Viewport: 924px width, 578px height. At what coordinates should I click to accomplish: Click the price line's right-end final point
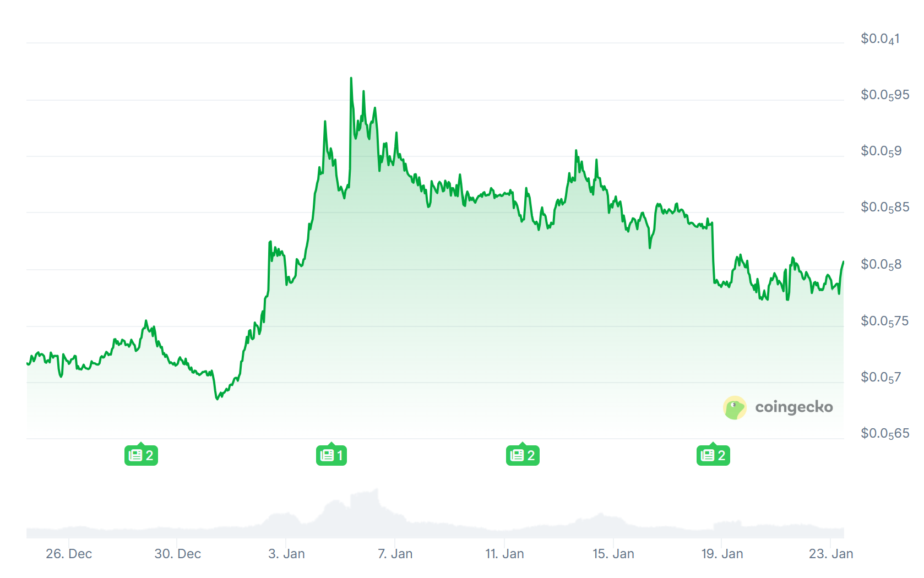pos(843,262)
